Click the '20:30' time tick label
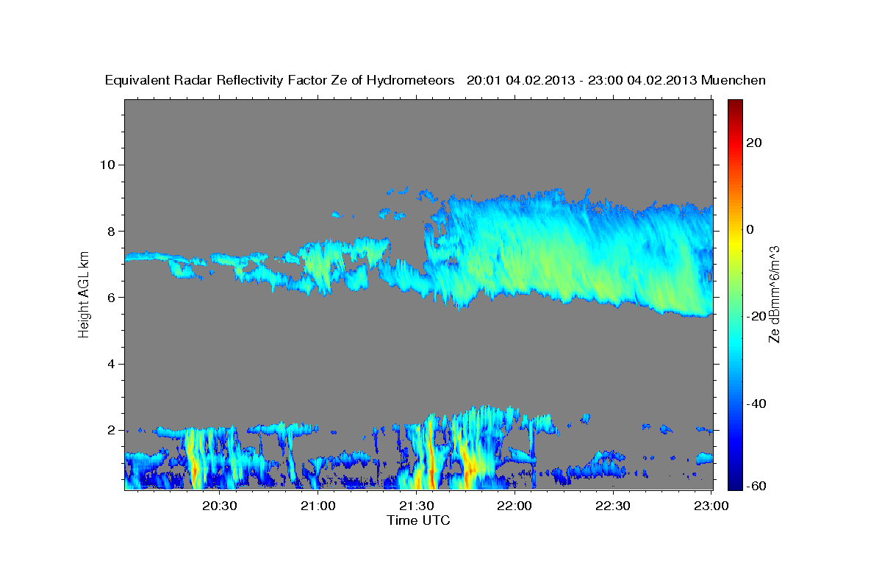The height and width of the screenshot is (588, 882). click(220, 506)
